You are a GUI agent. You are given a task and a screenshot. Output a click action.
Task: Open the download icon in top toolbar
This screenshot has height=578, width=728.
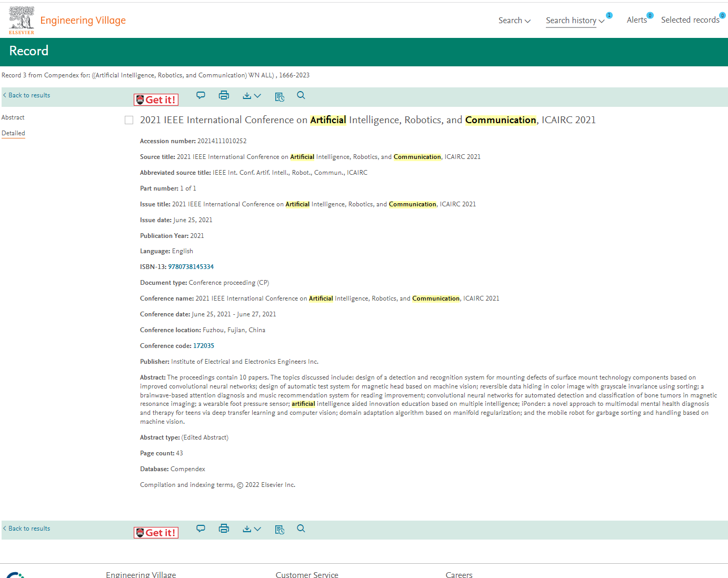(247, 96)
